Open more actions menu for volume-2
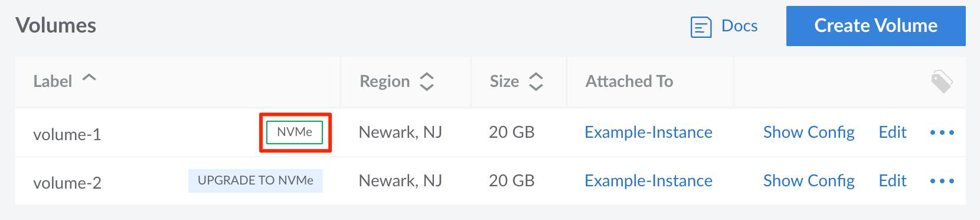 coord(942,181)
